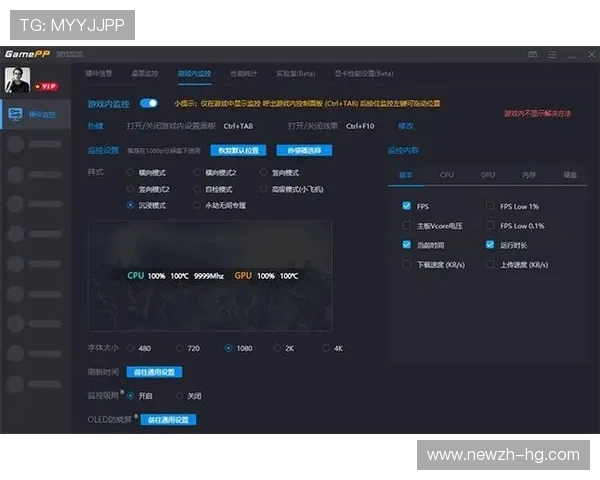Open the 实验室(Beta) tab
Viewport: 600px width, 480px height.
click(x=296, y=73)
